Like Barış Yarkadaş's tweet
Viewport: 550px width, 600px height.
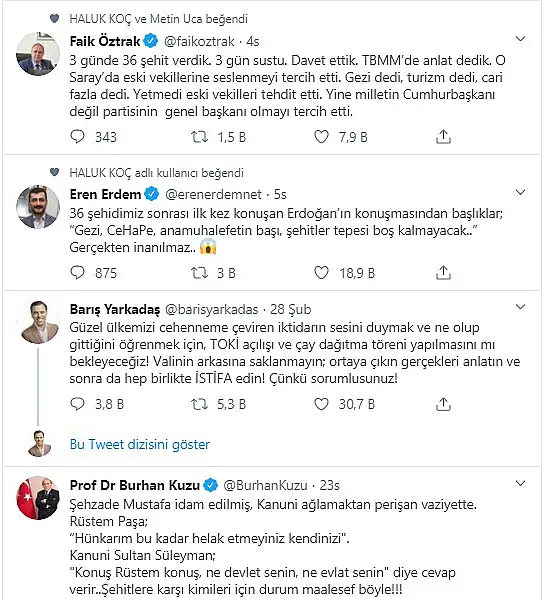tap(321, 404)
